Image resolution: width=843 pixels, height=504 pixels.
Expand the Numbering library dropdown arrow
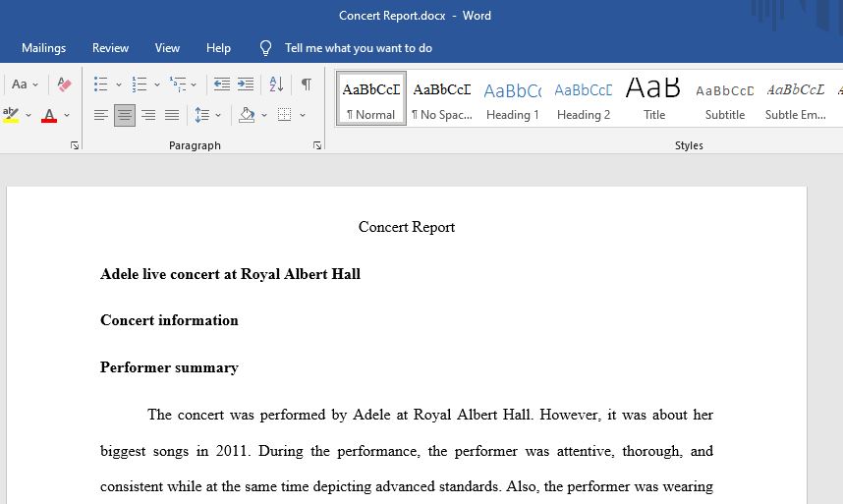click(x=157, y=84)
